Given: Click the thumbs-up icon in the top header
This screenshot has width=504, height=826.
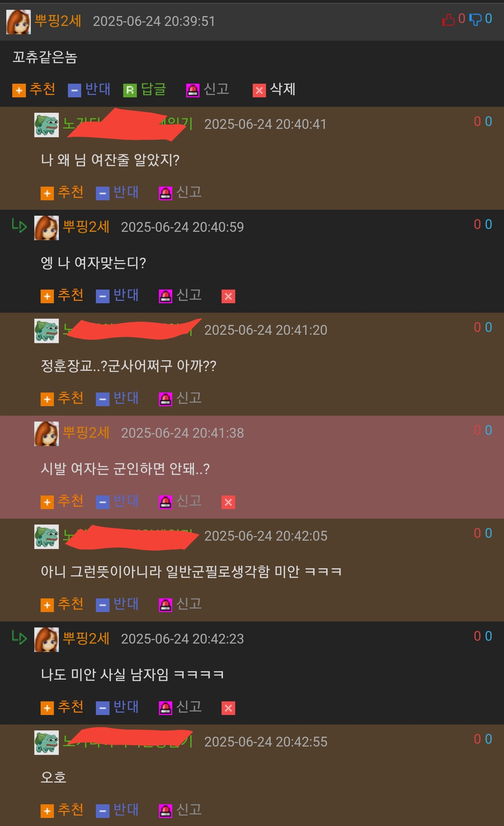Looking at the screenshot, I should (x=449, y=19).
